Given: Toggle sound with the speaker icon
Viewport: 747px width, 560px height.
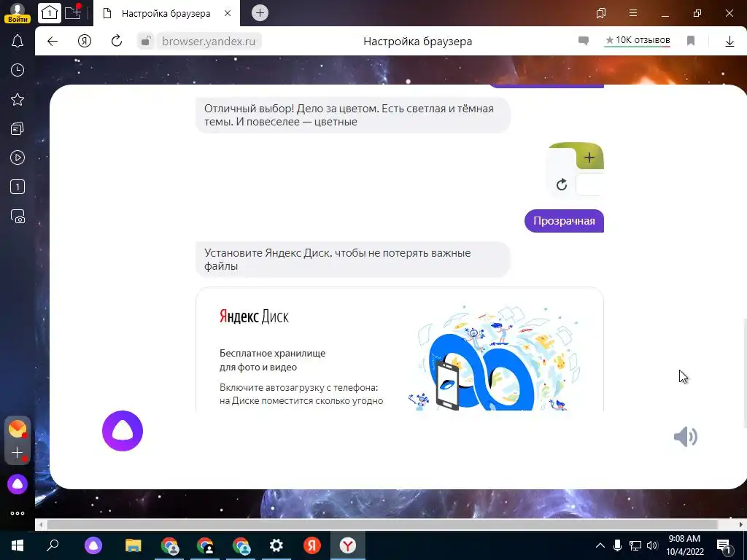Looking at the screenshot, I should pos(686,437).
